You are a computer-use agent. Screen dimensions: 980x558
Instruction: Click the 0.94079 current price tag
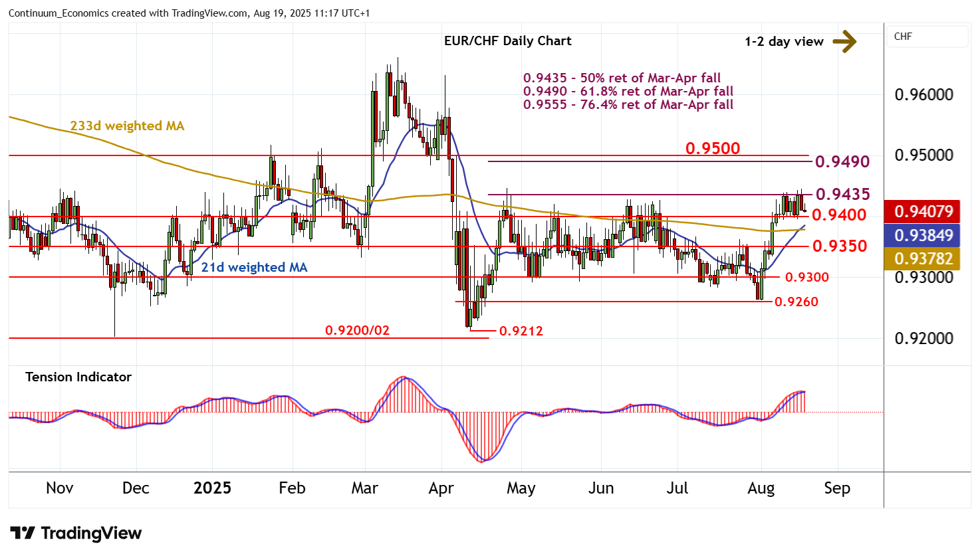923,211
